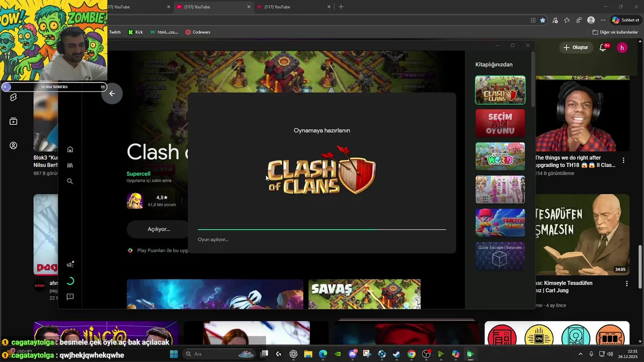Open a new browser tab
This screenshot has width=644, height=362.
point(341,7)
